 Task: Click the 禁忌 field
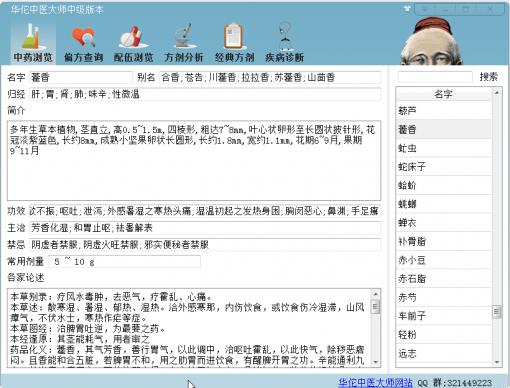(205, 245)
